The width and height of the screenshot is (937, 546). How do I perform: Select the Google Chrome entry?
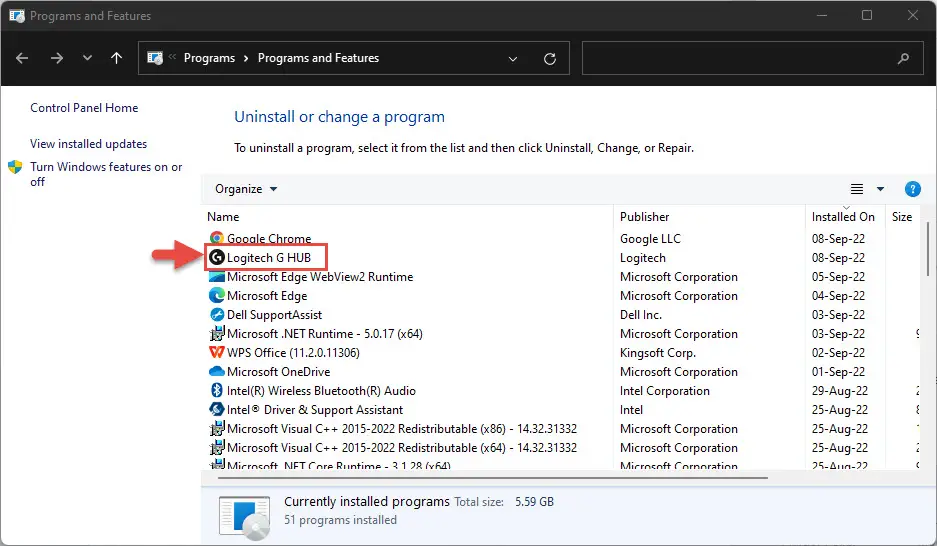(269, 239)
